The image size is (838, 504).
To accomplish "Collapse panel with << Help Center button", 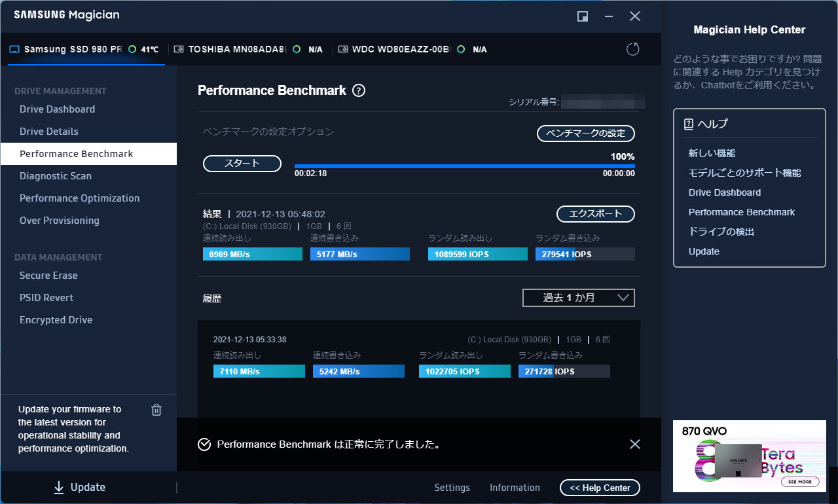I will coord(600,488).
